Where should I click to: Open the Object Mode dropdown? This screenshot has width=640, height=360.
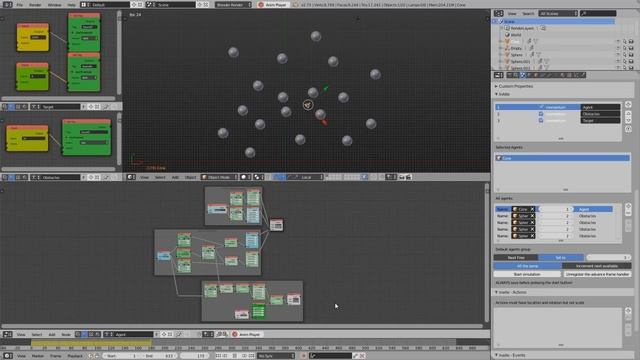219,177
